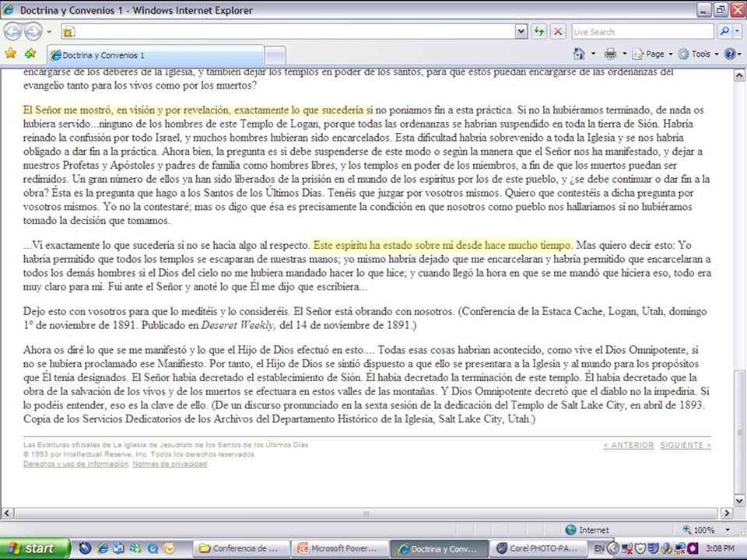Click the vertical scrollbar down arrow

[x=739, y=500]
